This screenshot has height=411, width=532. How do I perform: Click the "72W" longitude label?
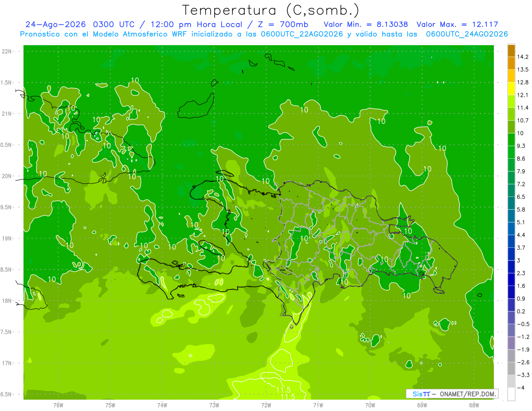coord(266,405)
